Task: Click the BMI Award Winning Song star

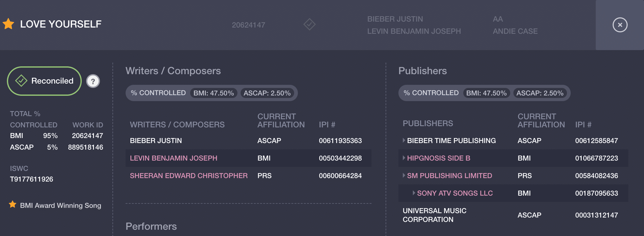Action: click(x=13, y=205)
